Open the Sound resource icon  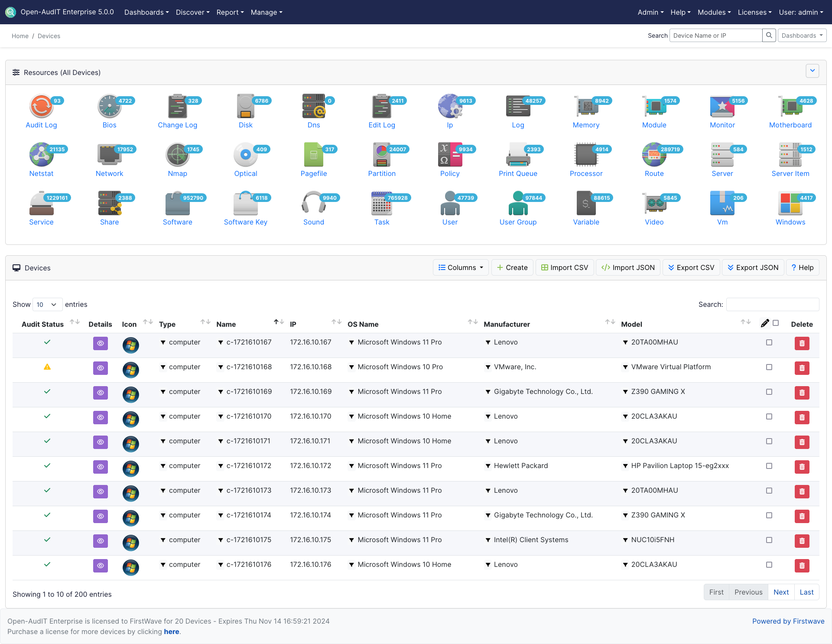[x=314, y=203]
